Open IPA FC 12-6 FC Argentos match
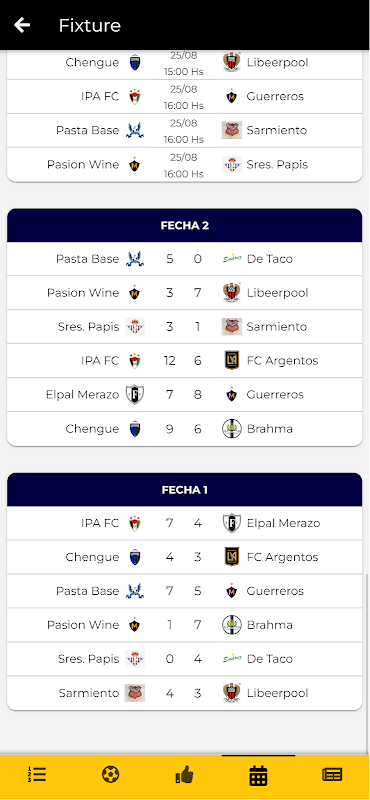The image size is (370, 800). tap(185, 361)
